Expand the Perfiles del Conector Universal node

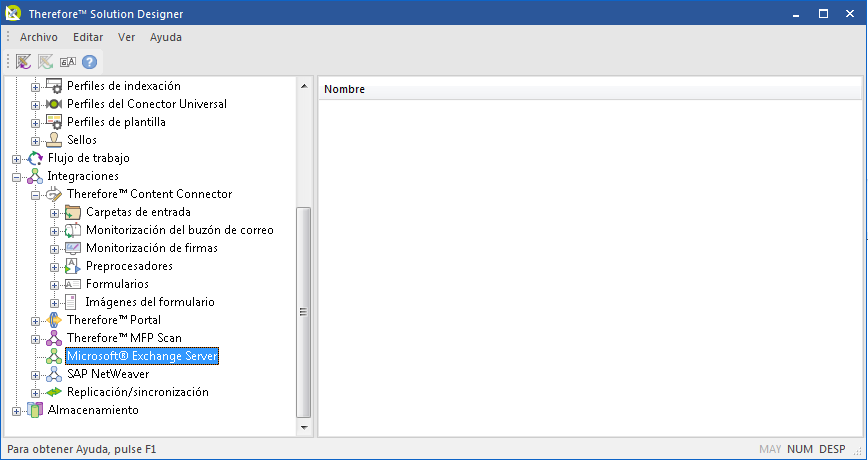(35, 105)
